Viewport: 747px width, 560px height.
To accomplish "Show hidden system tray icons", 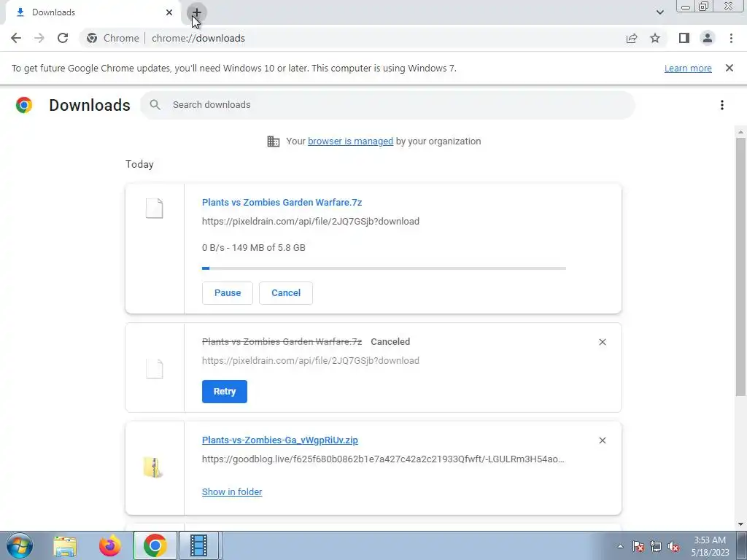I will click(620, 546).
